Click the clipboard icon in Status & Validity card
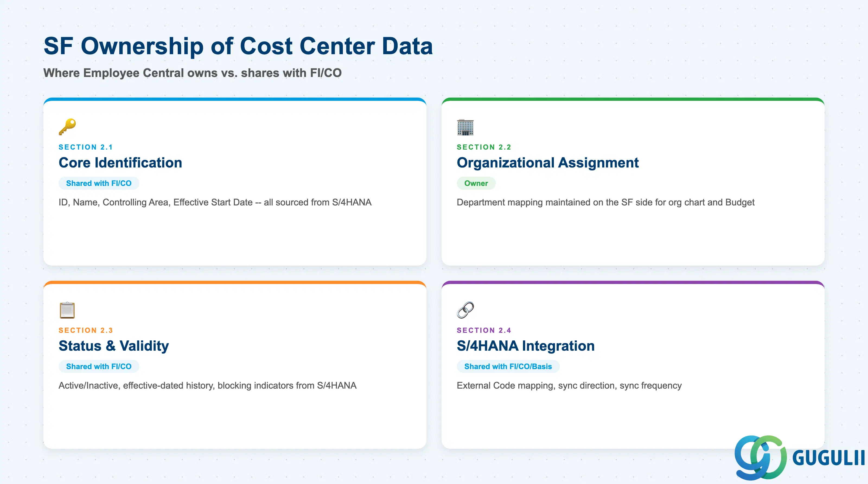 pyautogui.click(x=67, y=310)
